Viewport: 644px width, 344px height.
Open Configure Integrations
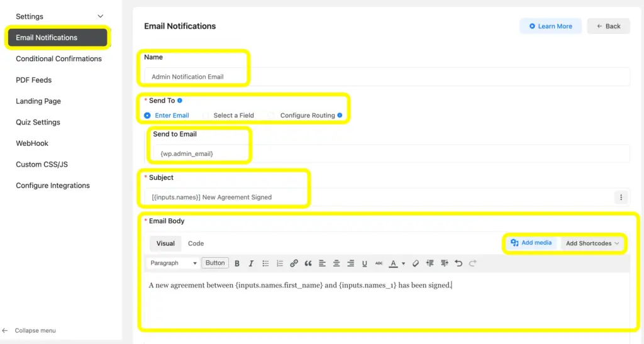[53, 186]
